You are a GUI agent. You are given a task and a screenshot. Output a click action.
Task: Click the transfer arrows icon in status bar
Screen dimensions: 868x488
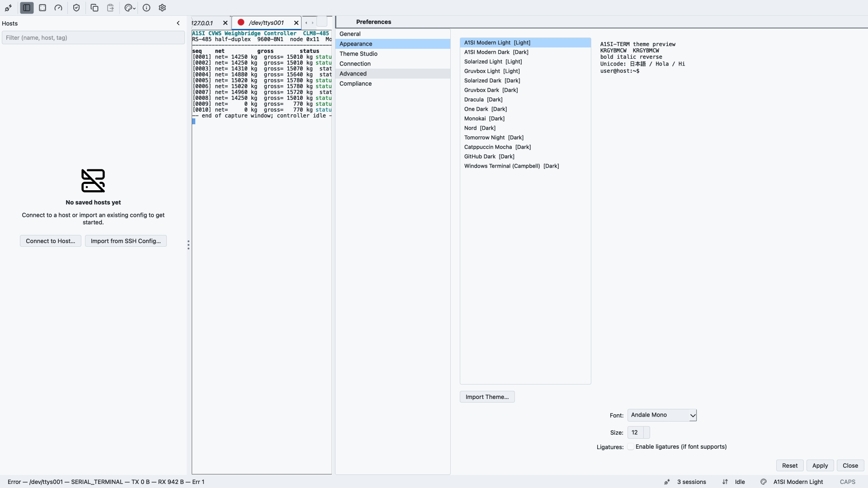tap(725, 482)
